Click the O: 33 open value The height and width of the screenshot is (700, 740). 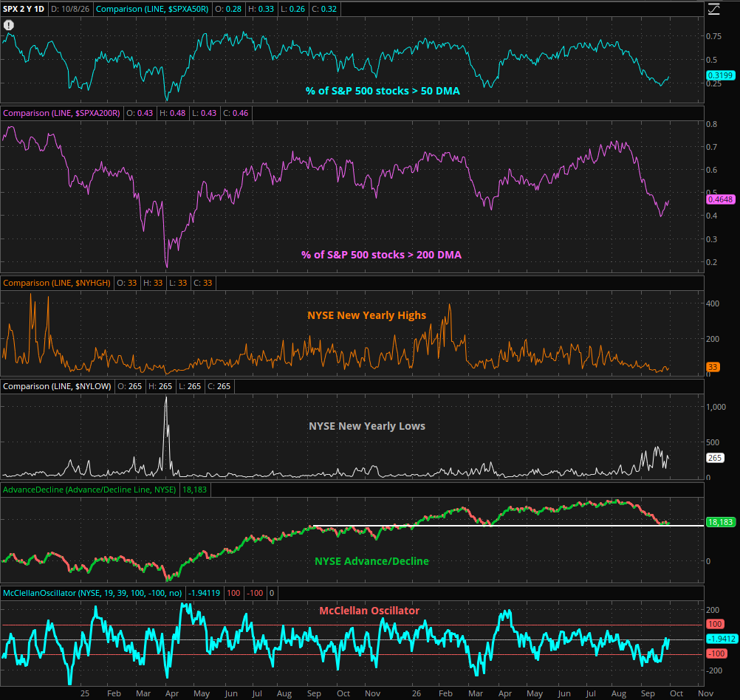click(127, 283)
